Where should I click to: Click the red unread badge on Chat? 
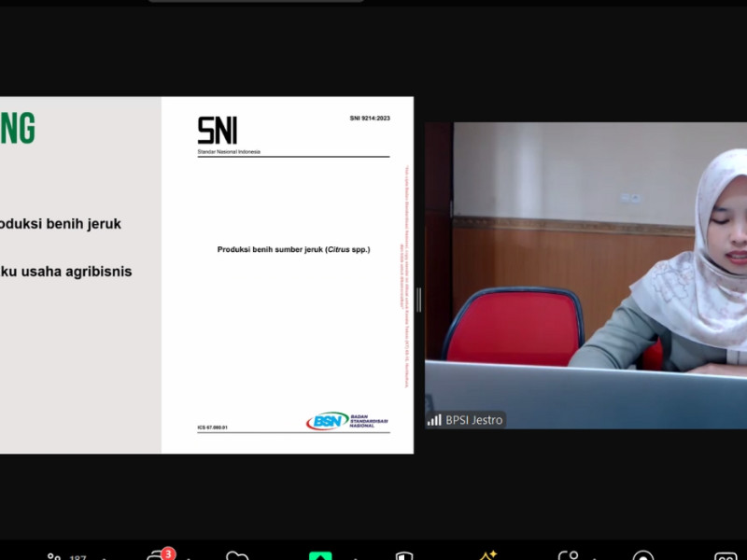click(168, 553)
